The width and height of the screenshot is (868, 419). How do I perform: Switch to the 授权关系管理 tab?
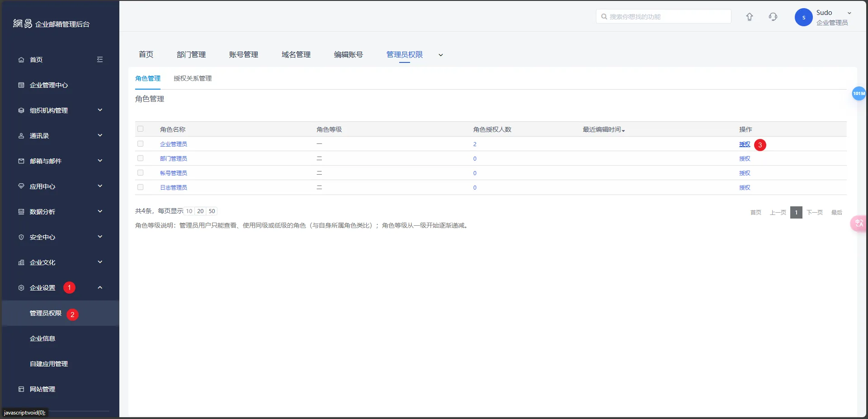[x=193, y=78]
